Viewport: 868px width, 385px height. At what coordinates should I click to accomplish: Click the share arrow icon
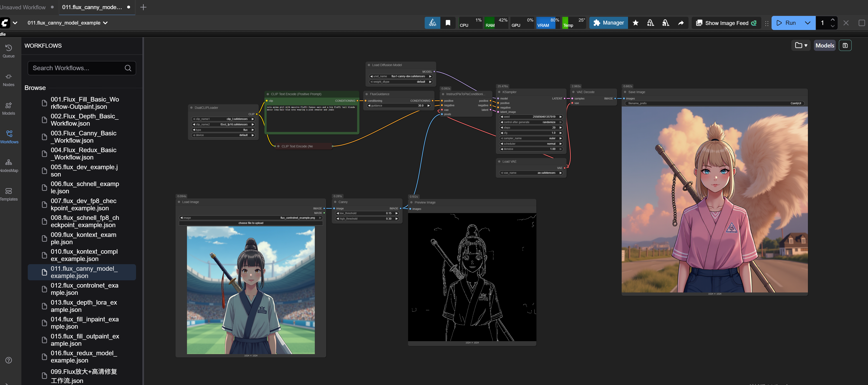(681, 23)
